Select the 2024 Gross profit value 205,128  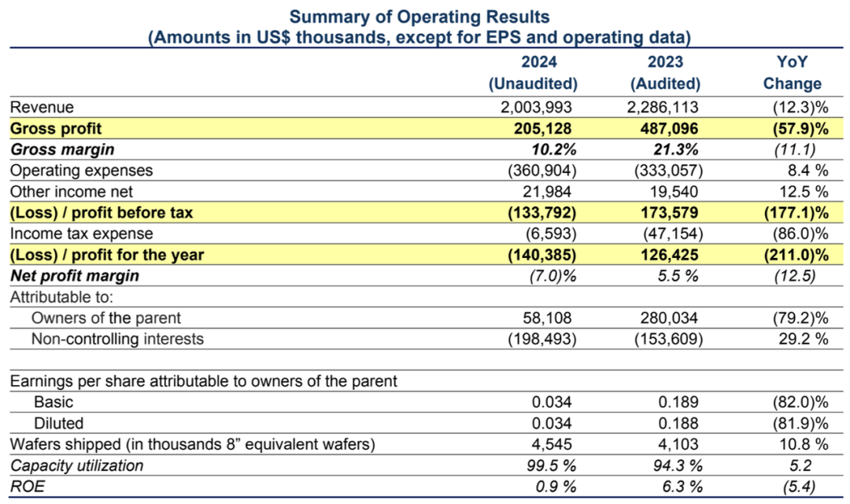click(542, 128)
